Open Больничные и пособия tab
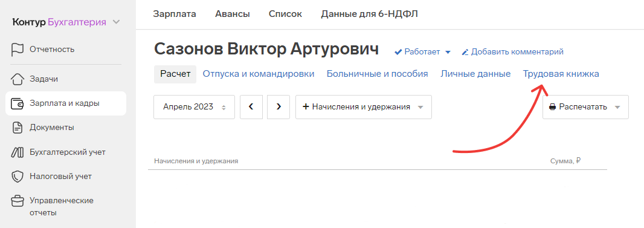This screenshot has width=644, height=228. point(378,74)
